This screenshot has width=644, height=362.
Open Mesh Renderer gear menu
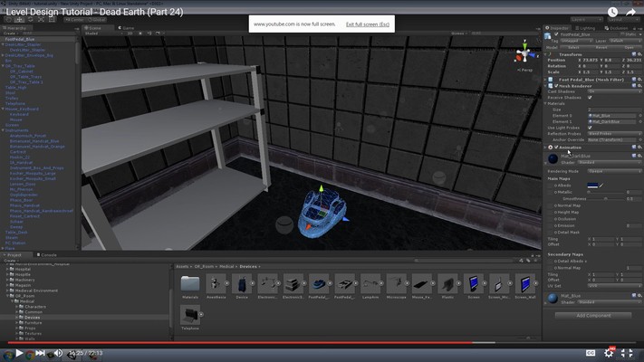pos(639,86)
